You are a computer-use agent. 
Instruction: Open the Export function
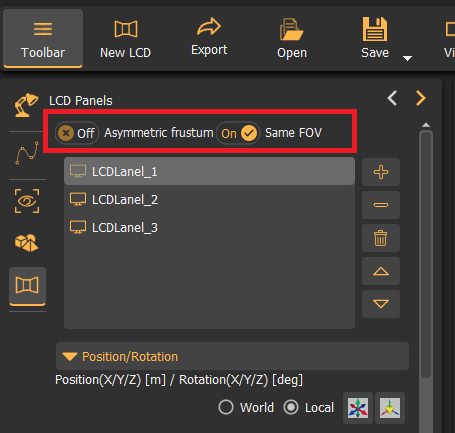coord(209,37)
